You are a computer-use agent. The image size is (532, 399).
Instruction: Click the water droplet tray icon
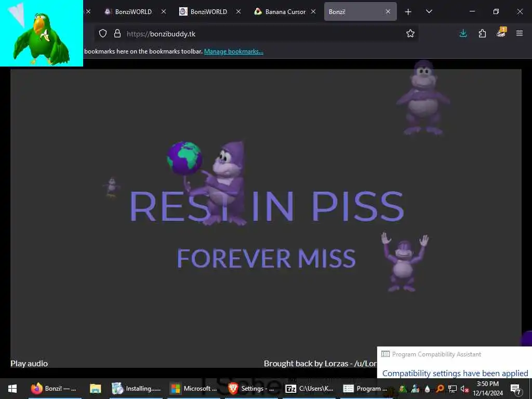click(x=427, y=389)
